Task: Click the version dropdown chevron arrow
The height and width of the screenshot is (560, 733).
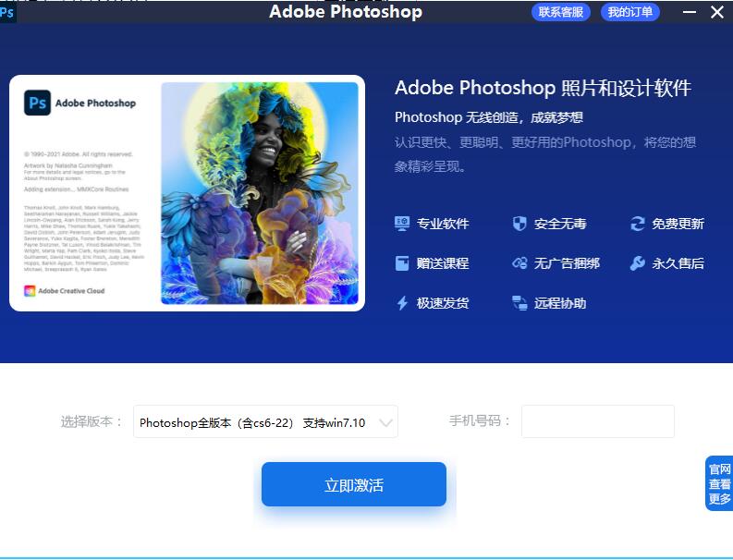Action: pyautogui.click(x=385, y=422)
